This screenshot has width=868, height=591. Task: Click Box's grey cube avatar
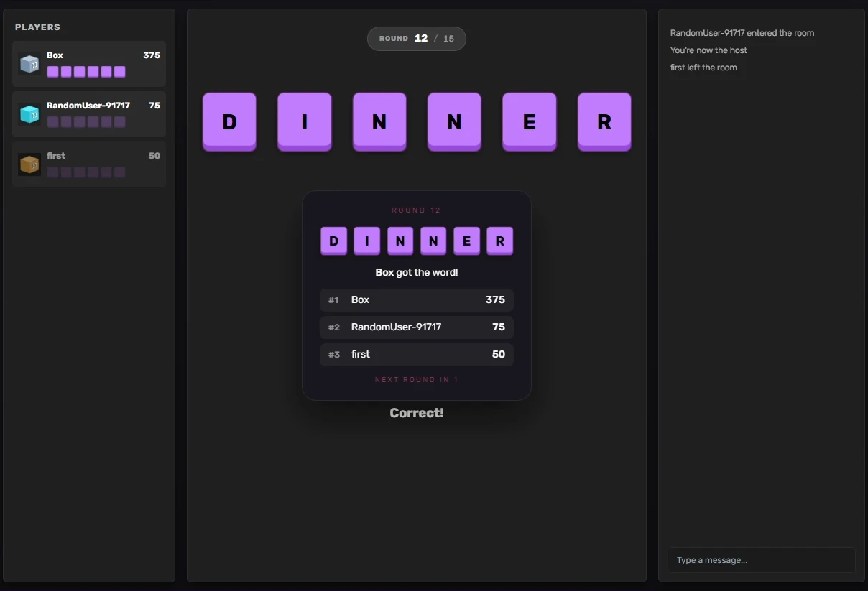[x=29, y=64]
